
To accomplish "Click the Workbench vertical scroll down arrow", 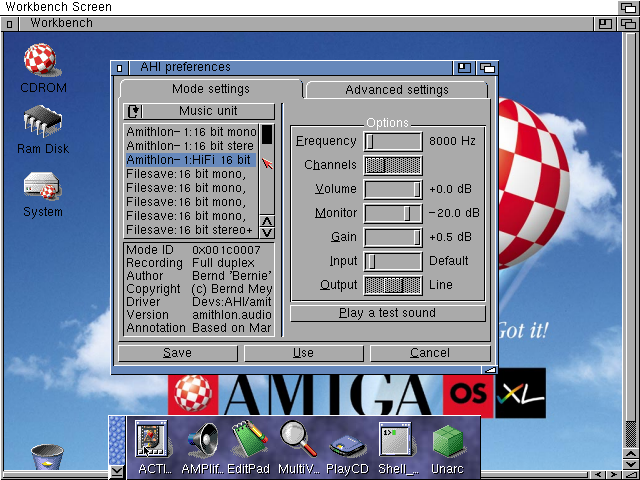I will [631, 464].
